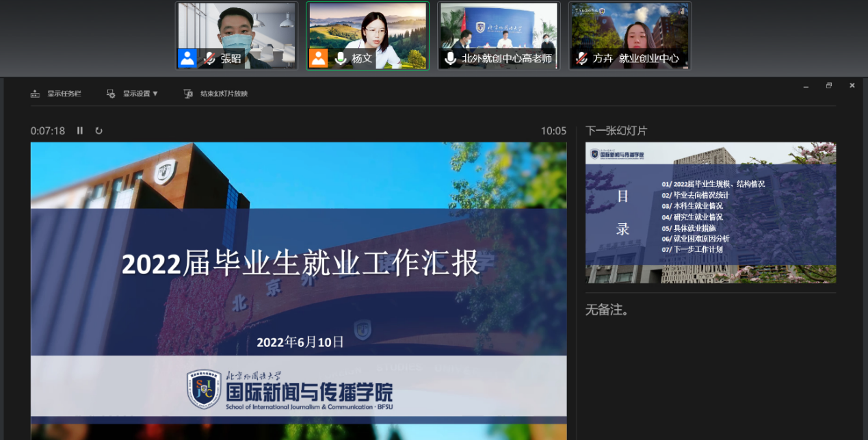Screen dimensions: 868x440
Task: Select the 方卉 就业创业中心 video tile
Action: click(630, 36)
